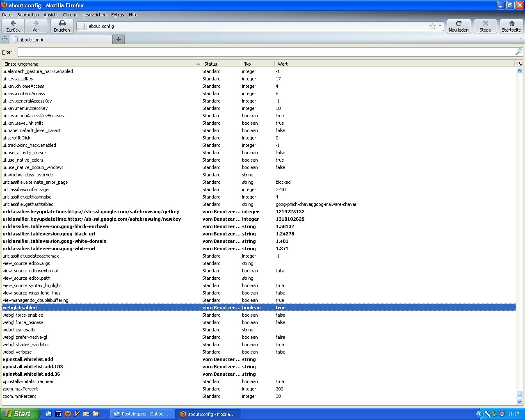Screen dimensions: 525x420
Task: Open the Lesezeichen menu
Action: coord(94,15)
